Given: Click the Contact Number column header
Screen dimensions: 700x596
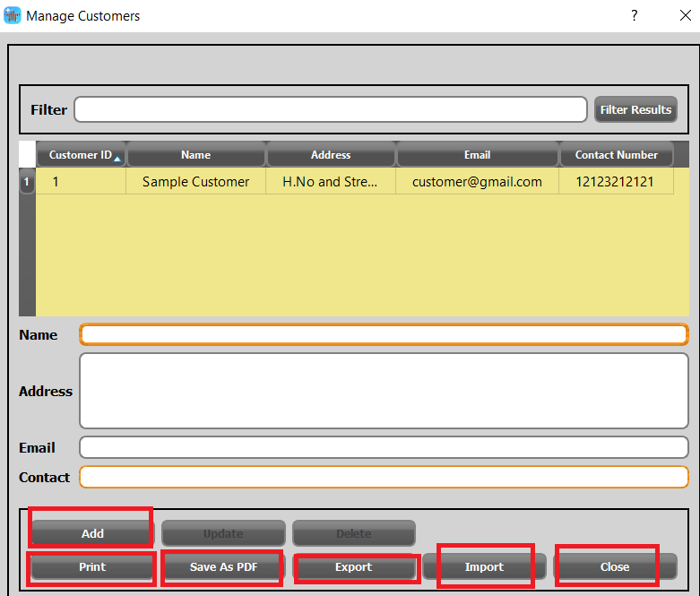Looking at the screenshot, I should [x=617, y=155].
